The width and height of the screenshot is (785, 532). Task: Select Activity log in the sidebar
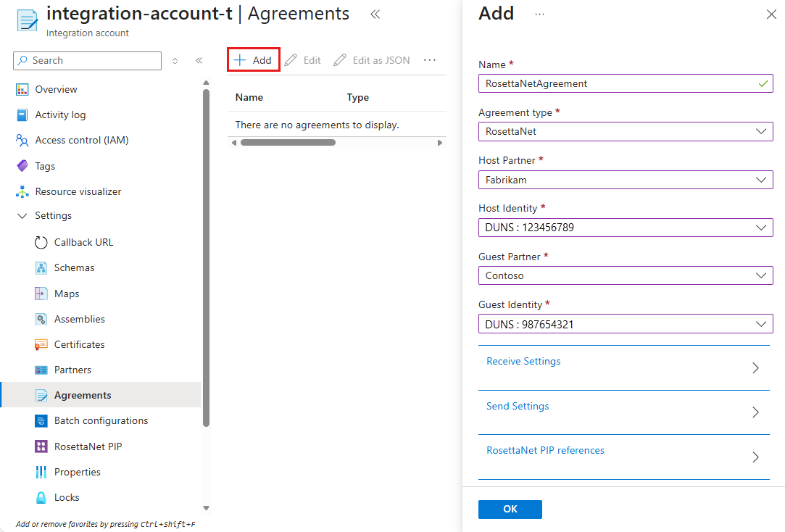click(60, 115)
